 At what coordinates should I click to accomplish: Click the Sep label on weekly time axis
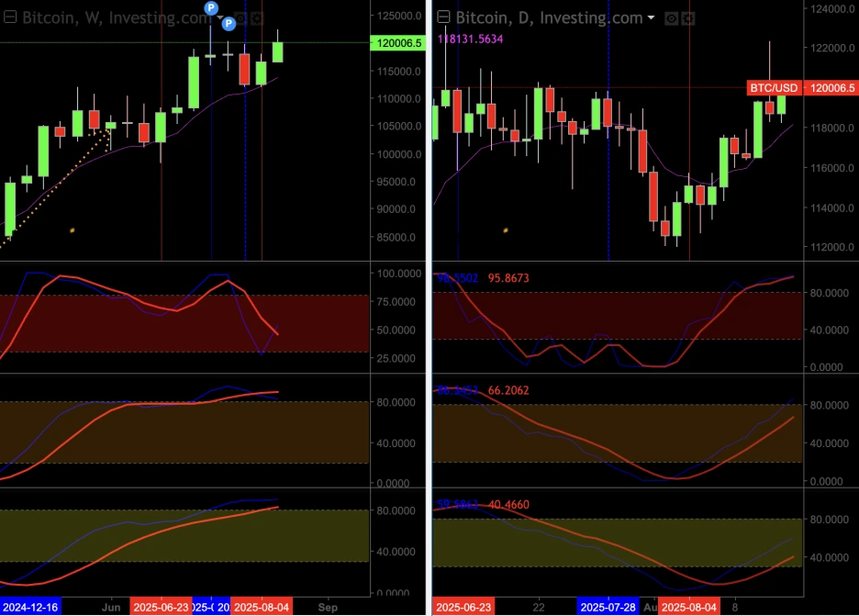328,607
